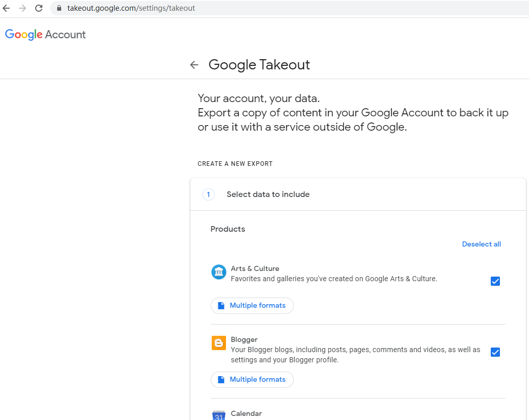The height and width of the screenshot is (420, 529).
Task: Click the Your Blogger blogs description text
Action: point(355,355)
